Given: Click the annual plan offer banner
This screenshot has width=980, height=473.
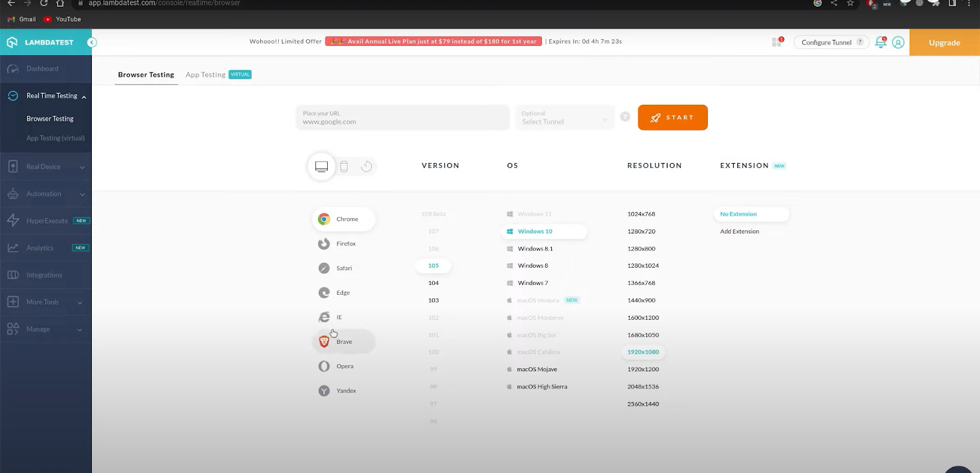Looking at the screenshot, I should point(434,42).
